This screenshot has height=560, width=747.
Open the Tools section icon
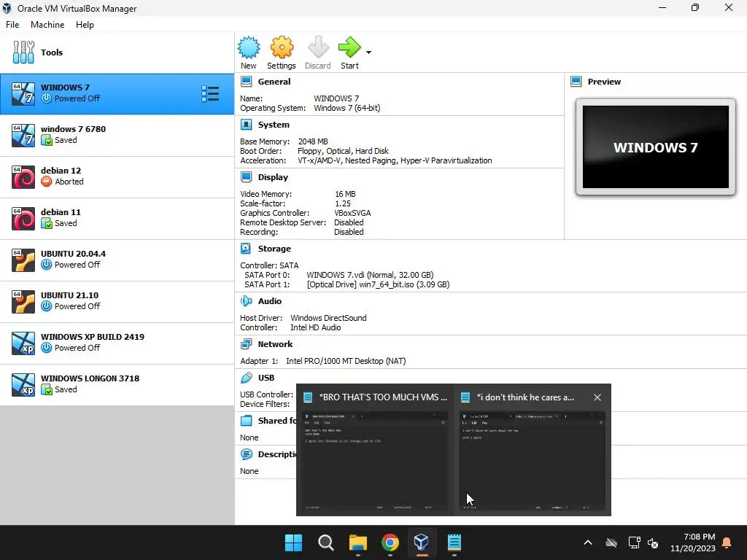23,52
